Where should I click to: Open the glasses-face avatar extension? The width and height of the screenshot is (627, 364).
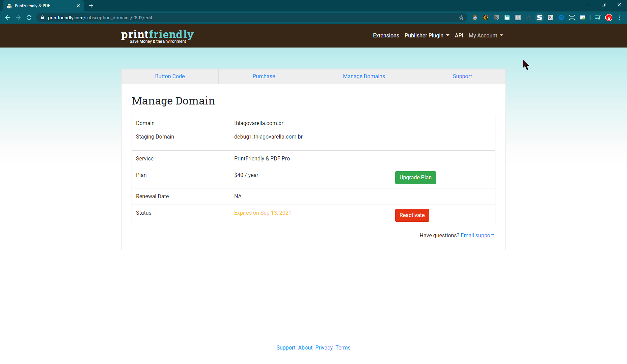[x=475, y=18]
